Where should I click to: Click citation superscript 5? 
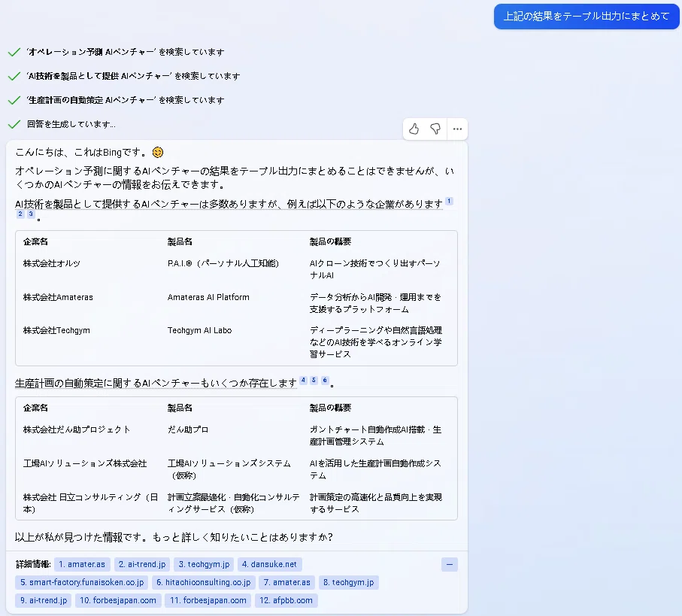pyautogui.click(x=314, y=381)
